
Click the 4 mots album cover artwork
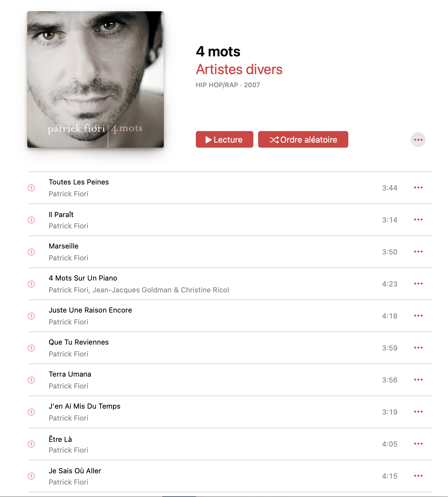pos(96,79)
